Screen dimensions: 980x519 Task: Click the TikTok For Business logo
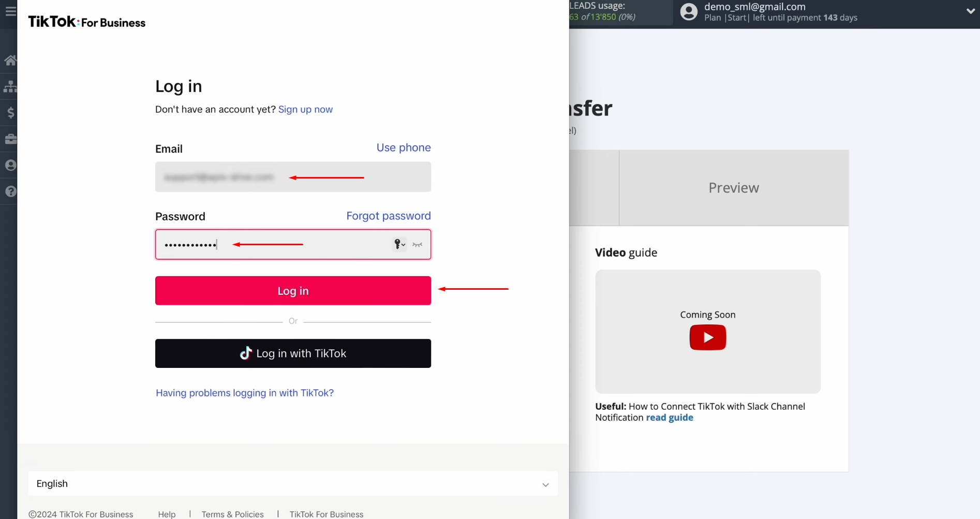coord(87,22)
